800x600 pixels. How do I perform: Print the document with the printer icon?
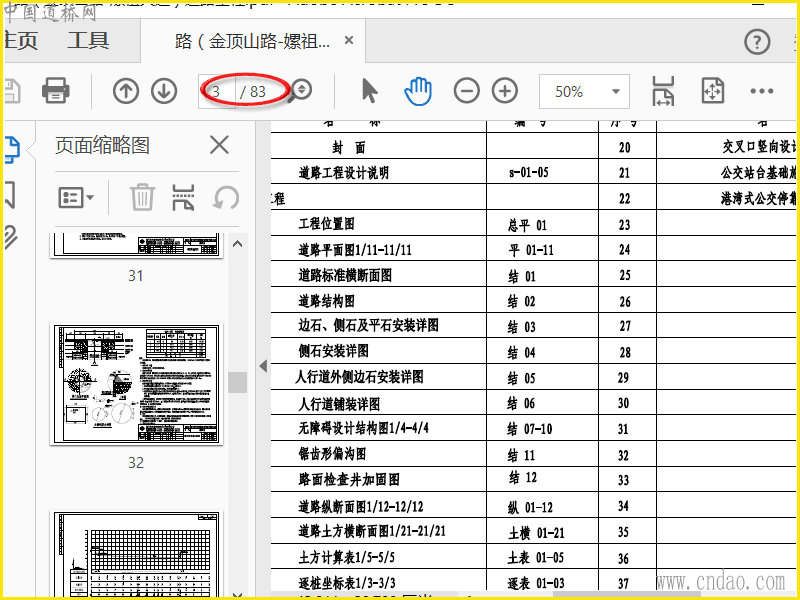coord(56,91)
